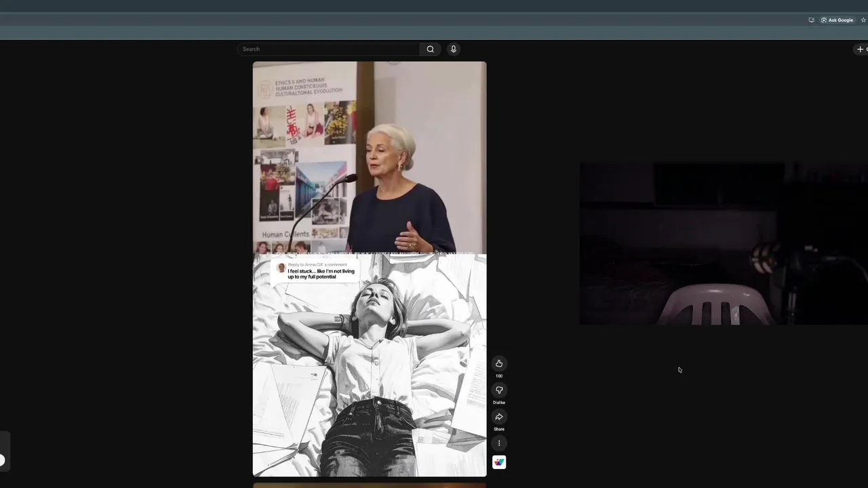This screenshot has width=868, height=488.
Task: Click the magnifying glass search button
Action: click(430, 49)
